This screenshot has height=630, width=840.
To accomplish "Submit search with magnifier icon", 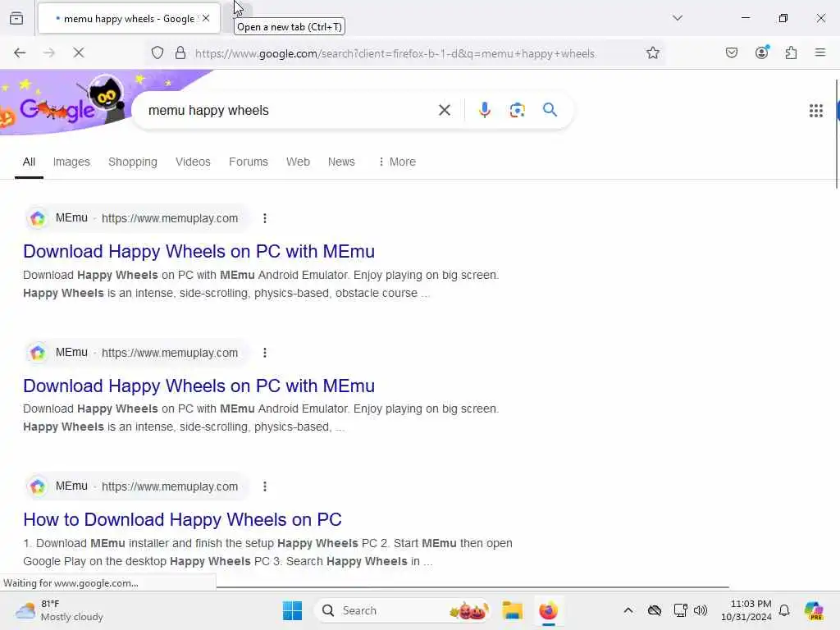I will pos(550,110).
